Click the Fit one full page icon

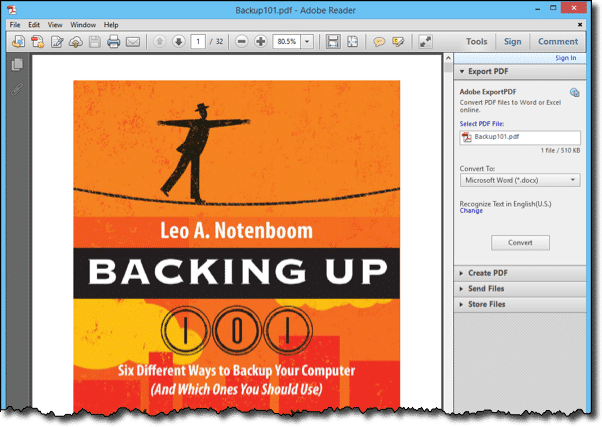[352, 41]
